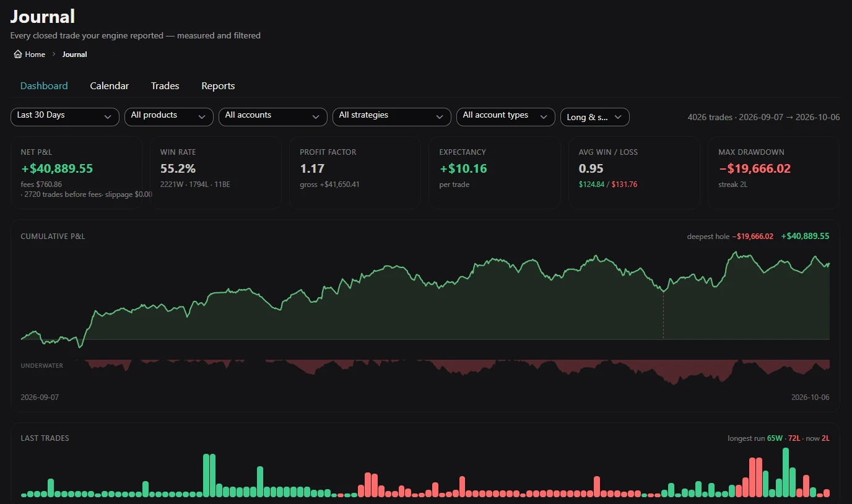The width and height of the screenshot is (852, 504).
Task: Click the Journal page heading
Action: [43, 16]
